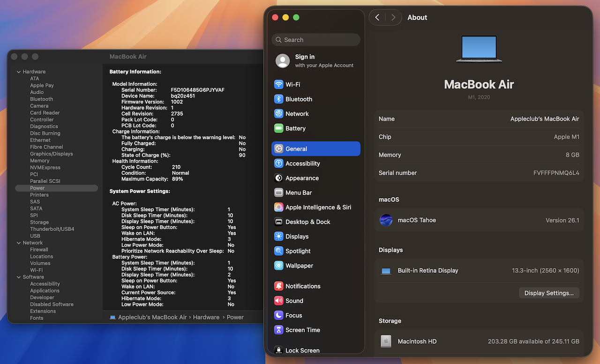Click the Search field in Settings
Screen dimensions: 600x364
coord(316,40)
